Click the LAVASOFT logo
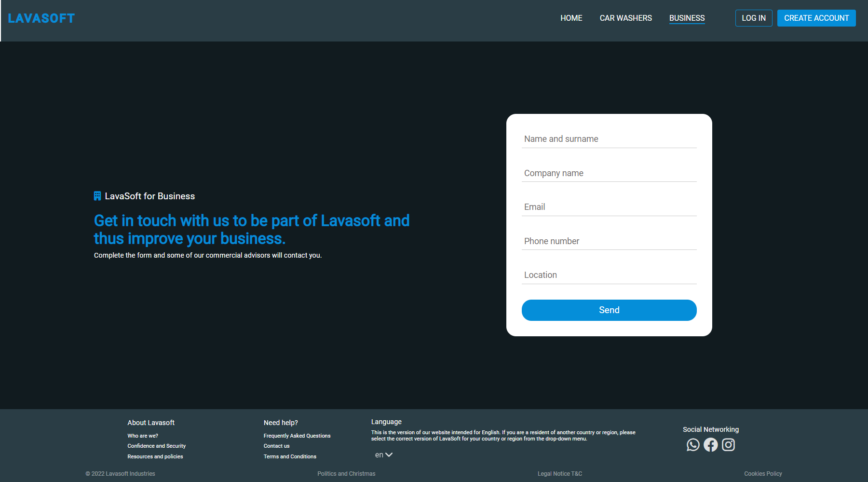Viewport: 868px width, 482px height. coord(41,18)
